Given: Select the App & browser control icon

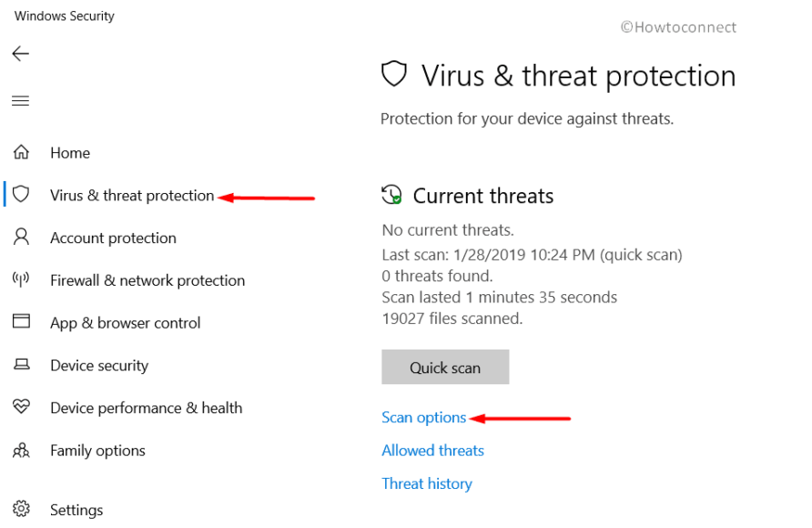Looking at the screenshot, I should click(x=20, y=322).
